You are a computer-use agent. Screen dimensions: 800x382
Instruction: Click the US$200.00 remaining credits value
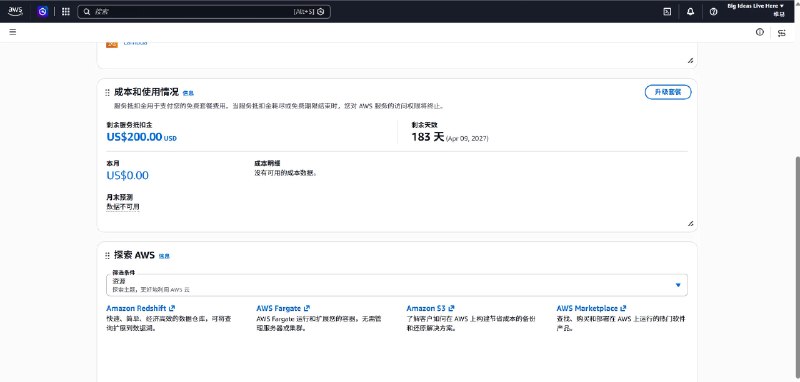(x=134, y=137)
